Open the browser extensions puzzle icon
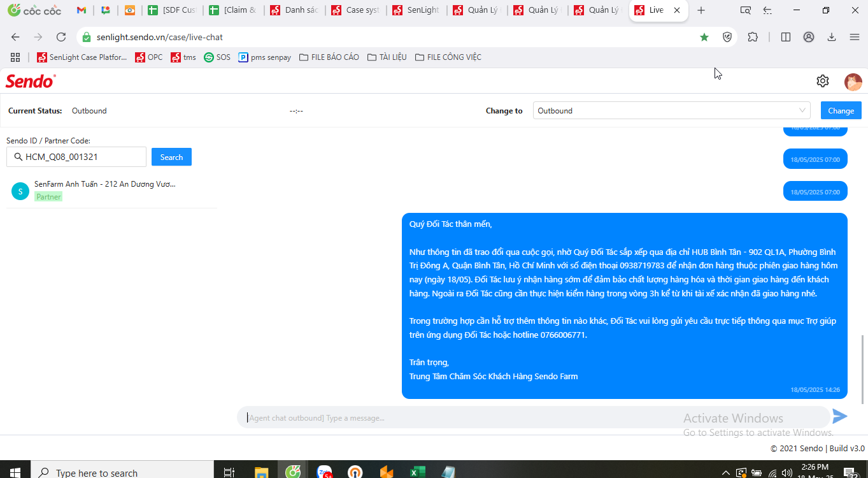 (753, 37)
